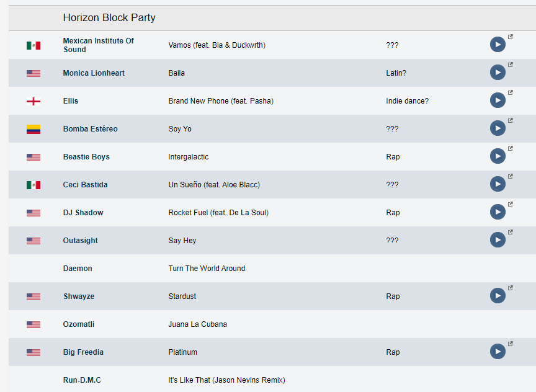
Task: Open the Run-D.M.C artist link
Action: coord(82,380)
